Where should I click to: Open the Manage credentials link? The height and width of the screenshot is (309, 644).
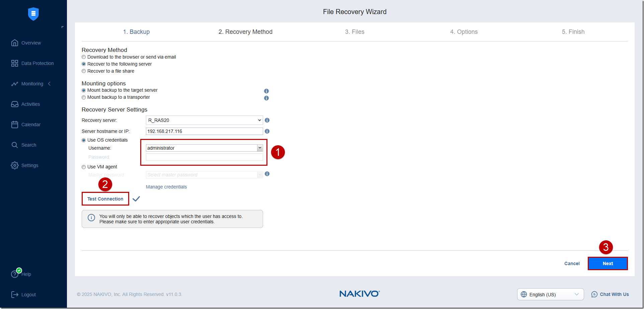[x=166, y=187]
